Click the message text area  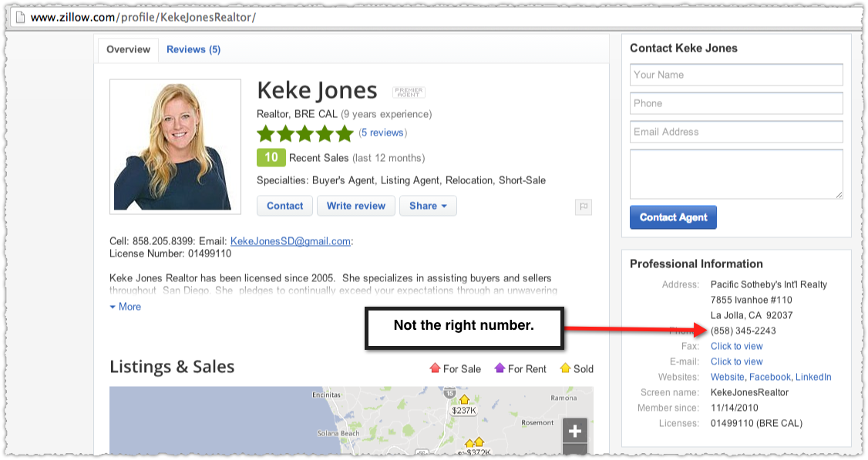(736, 174)
